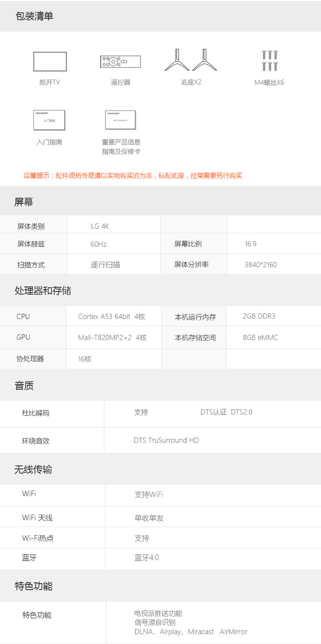Click the 特色功能 section header

pyautogui.click(x=33, y=586)
